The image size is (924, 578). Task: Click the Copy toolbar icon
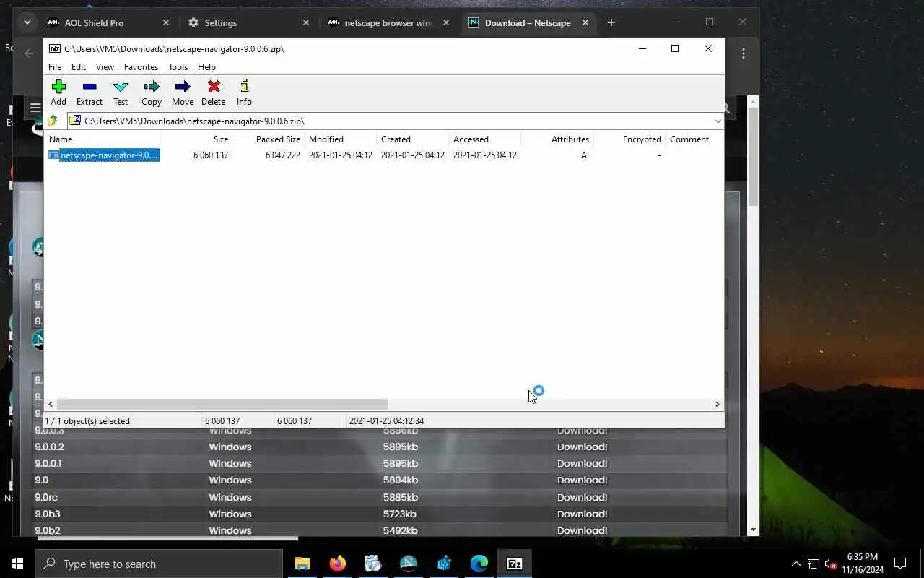click(x=152, y=92)
